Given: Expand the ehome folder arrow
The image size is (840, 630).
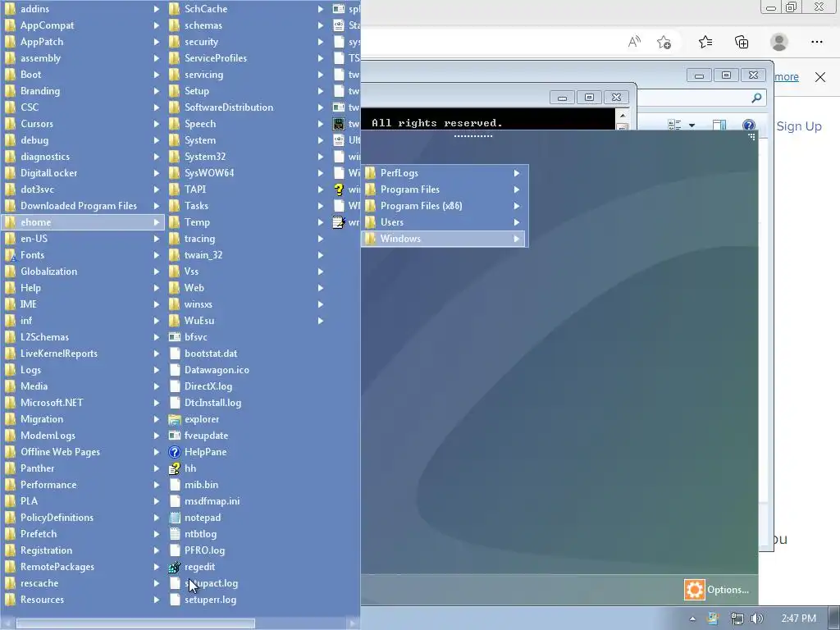Looking at the screenshot, I should click(157, 222).
